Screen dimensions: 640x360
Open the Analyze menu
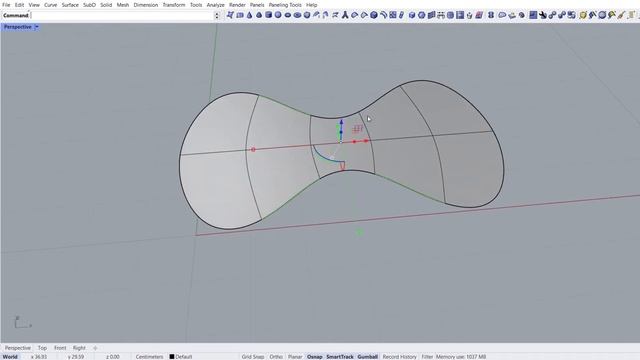click(215, 5)
